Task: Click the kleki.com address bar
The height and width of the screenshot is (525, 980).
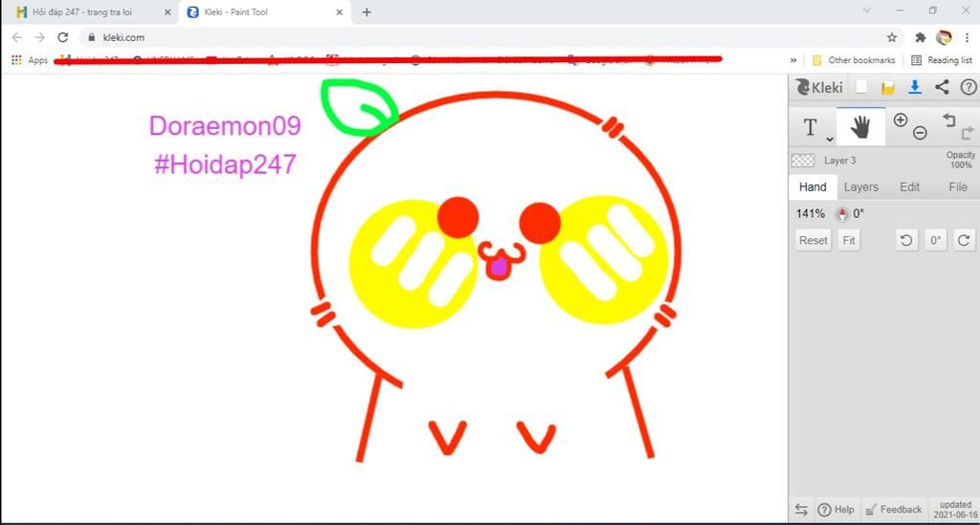Action: 492,37
